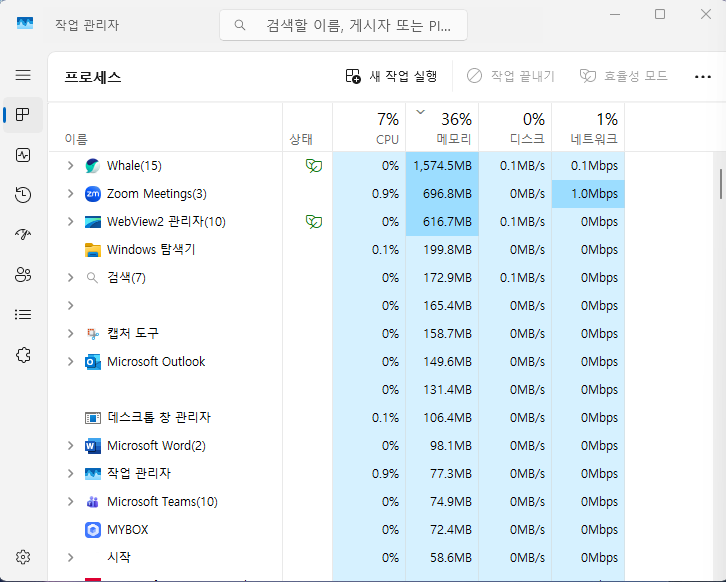
Task: Click the 검색 magnifier icon in list
Action: (x=92, y=278)
